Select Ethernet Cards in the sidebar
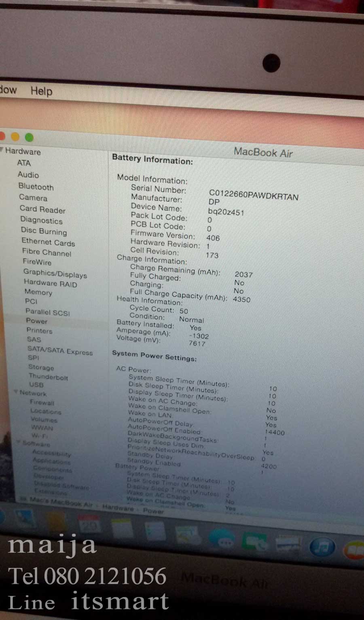 [x=48, y=242]
